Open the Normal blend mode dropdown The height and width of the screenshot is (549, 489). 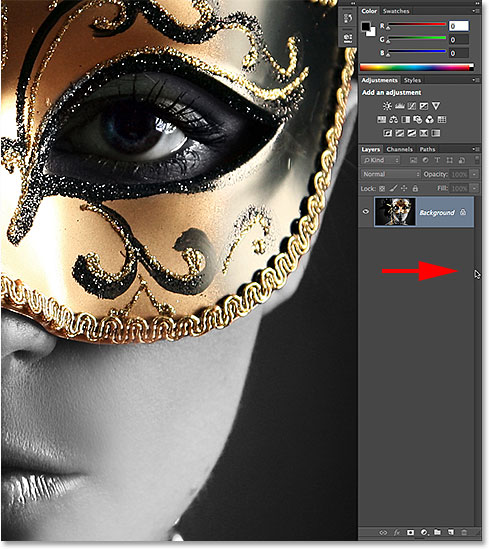point(390,174)
